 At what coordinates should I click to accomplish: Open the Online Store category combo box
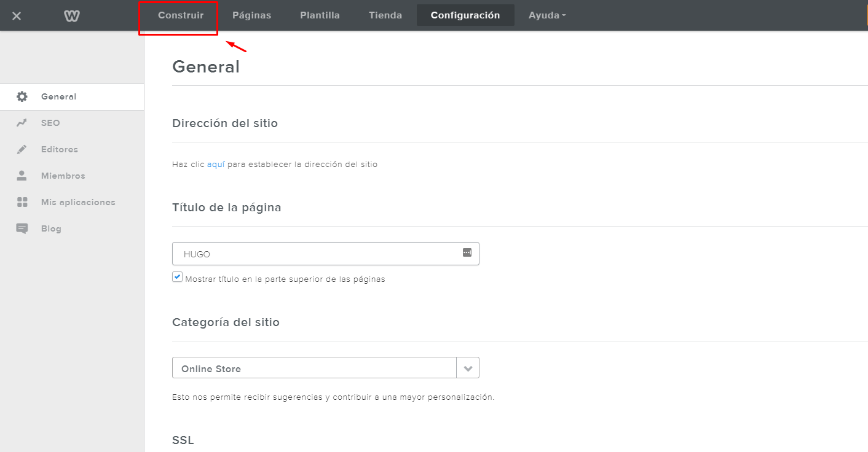click(x=326, y=368)
